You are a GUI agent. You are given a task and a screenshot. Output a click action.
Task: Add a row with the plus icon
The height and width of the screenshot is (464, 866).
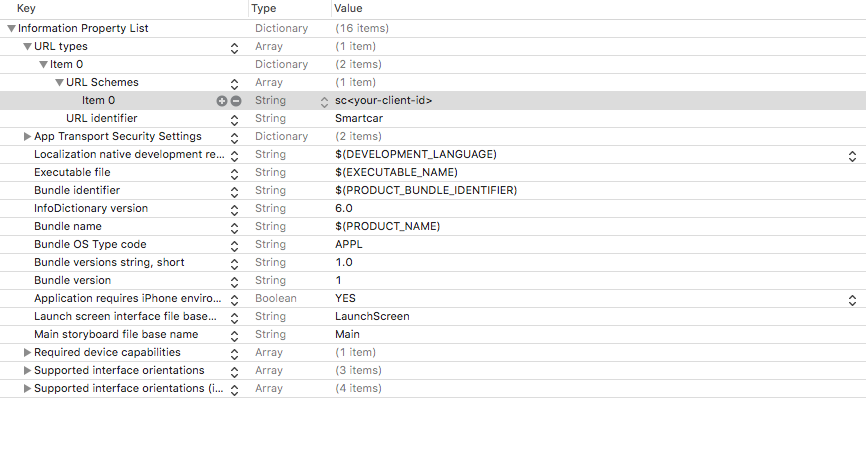[x=221, y=101]
